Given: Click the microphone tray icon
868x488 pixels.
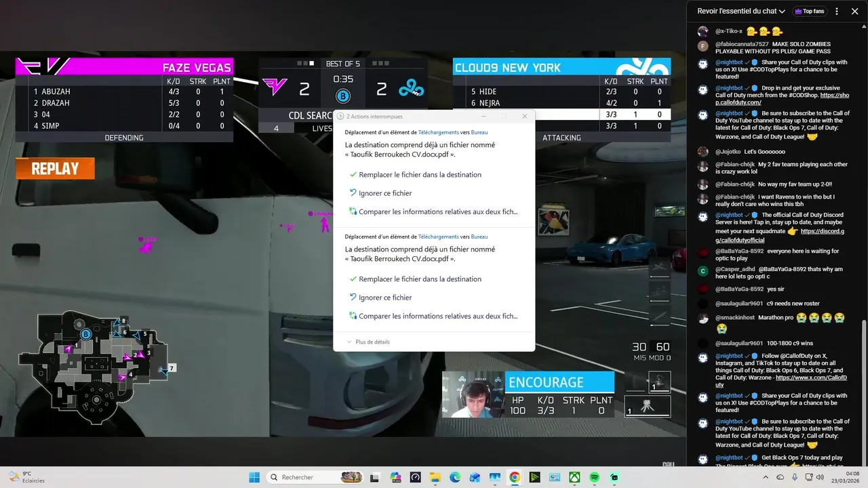Looking at the screenshot, I should pyautogui.click(x=795, y=477).
